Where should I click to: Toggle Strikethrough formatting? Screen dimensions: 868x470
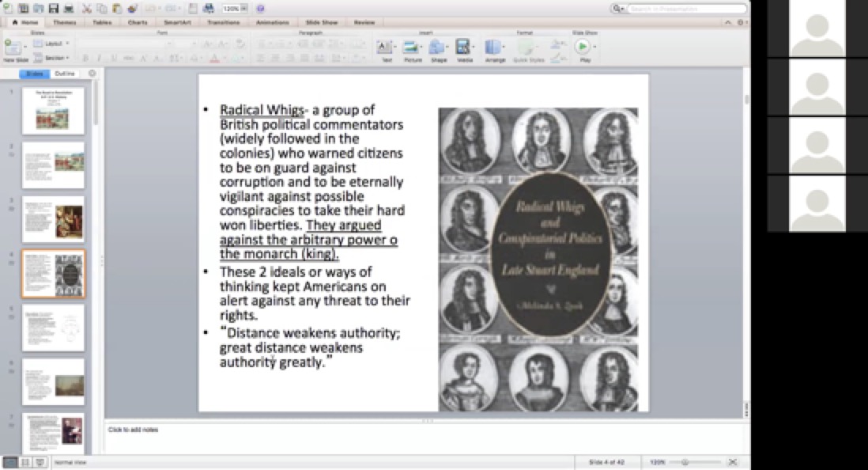[128, 59]
